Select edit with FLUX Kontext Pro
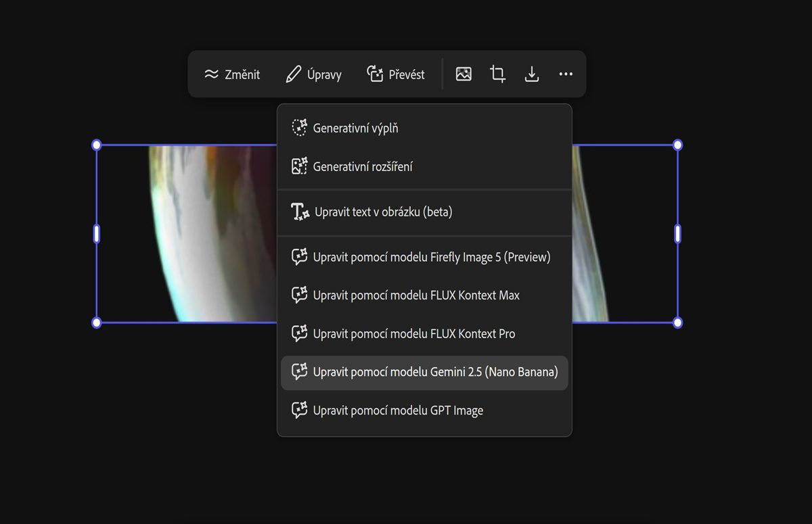 tap(424, 334)
